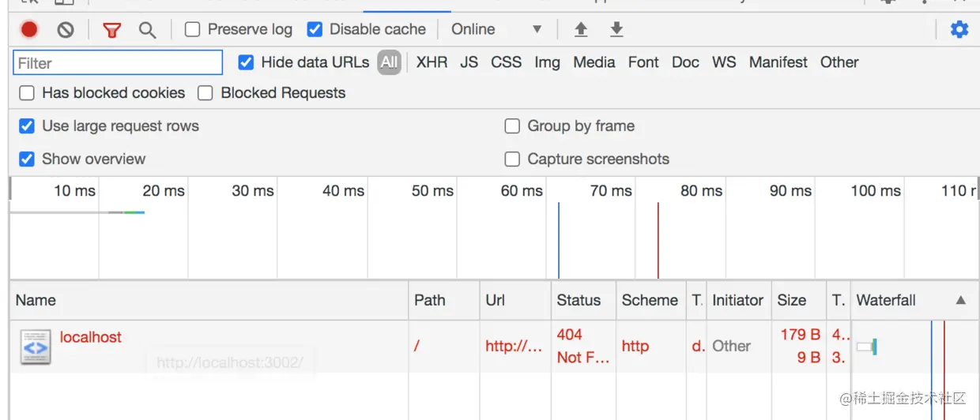Filter requests by Font
Viewport: 980px width, 420px height.
pyautogui.click(x=643, y=62)
